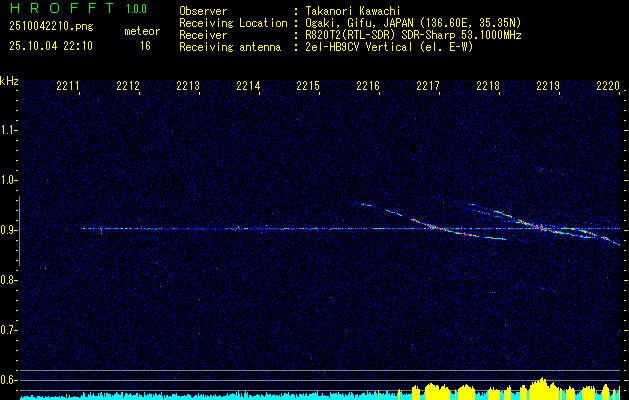Image resolution: width=629 pixels, height=400 pixels.
Task: Click the Observer field label
Action: coord(203,11)
